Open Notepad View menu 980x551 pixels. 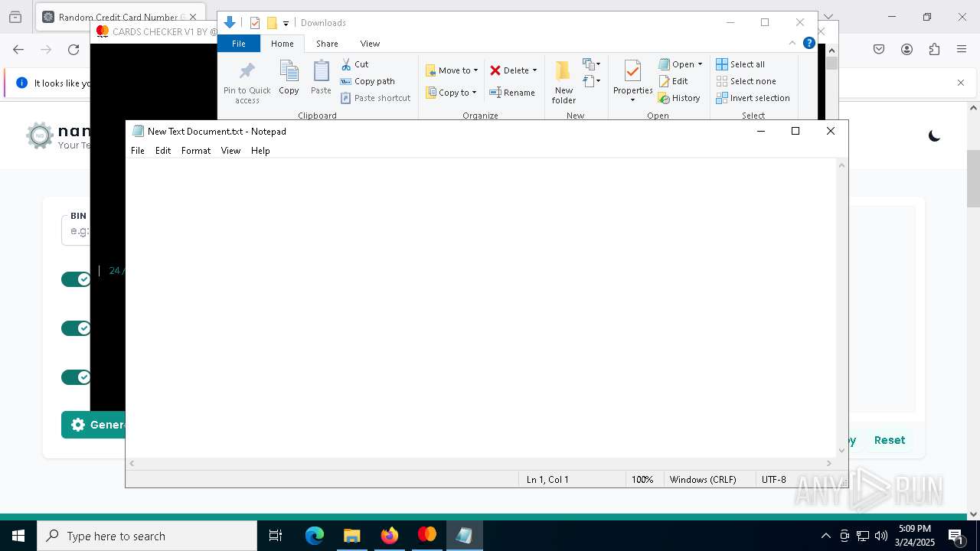[x=230, y=151]
